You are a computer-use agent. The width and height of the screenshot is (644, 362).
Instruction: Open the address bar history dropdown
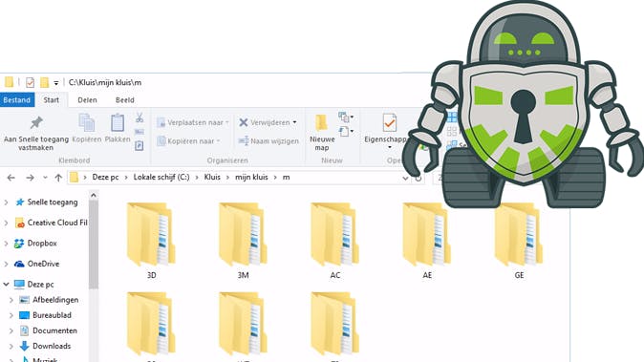click(405, 178)
